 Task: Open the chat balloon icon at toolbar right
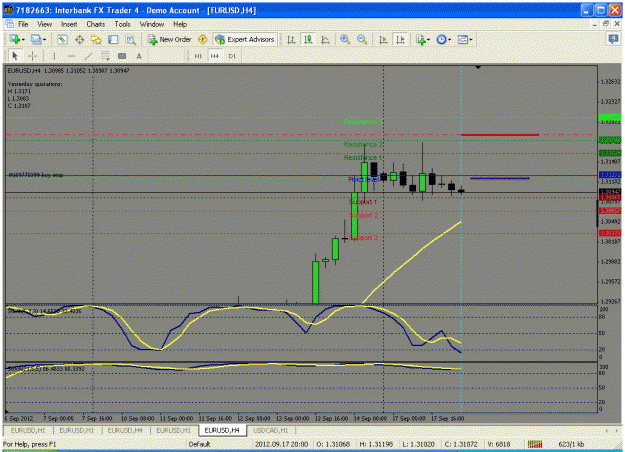click(x=613, y=39)
